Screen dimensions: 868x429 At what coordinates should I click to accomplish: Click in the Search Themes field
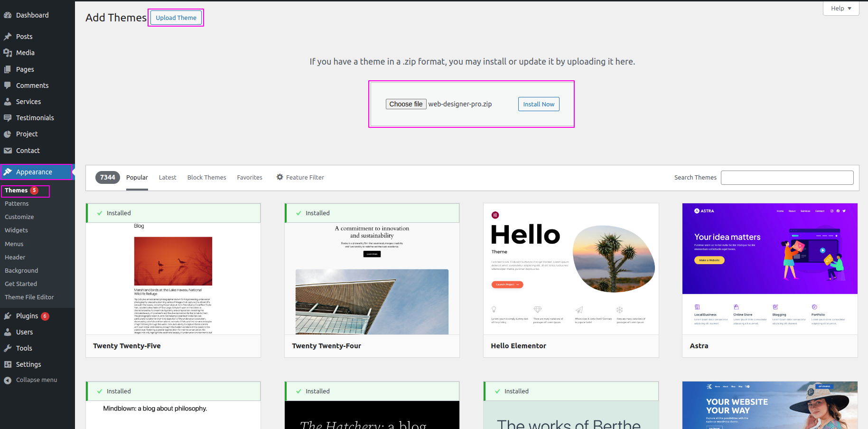[x=787, y=178]
